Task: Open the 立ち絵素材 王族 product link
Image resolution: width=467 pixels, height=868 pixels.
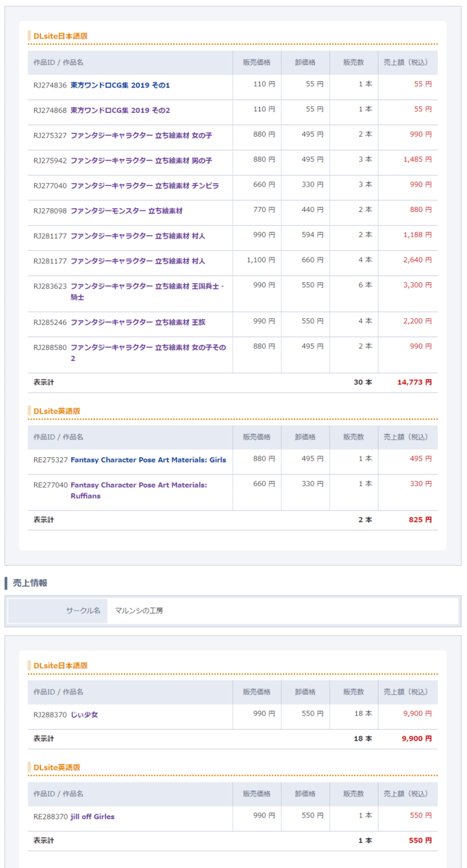Action: [x=138, y=322]
